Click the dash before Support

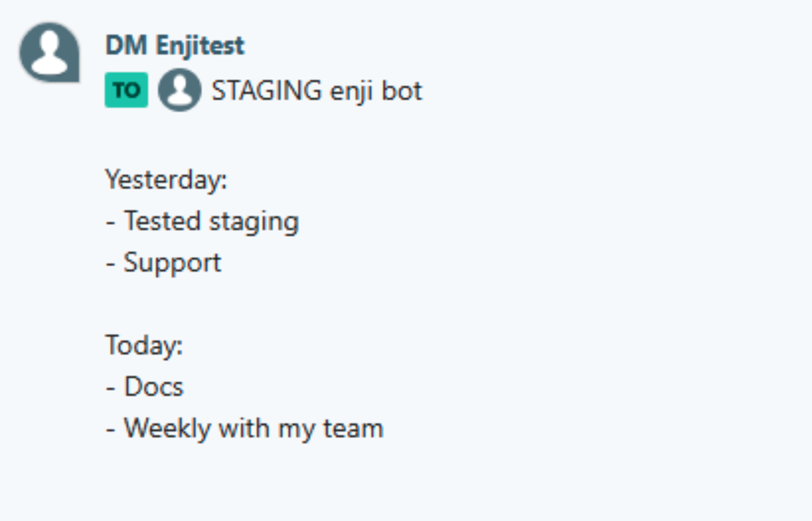[x=111, y=264]
